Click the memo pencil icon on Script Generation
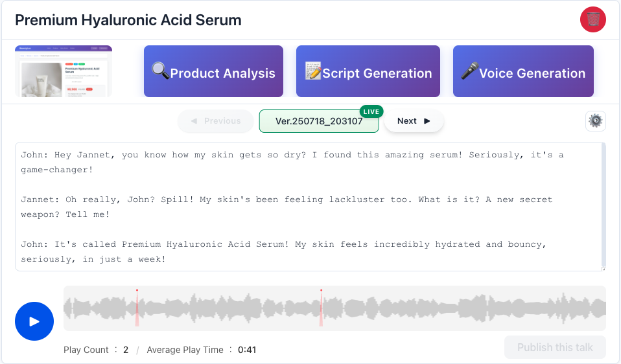Image resolution: width=621 pixels, height=364 pixels. 313,71
